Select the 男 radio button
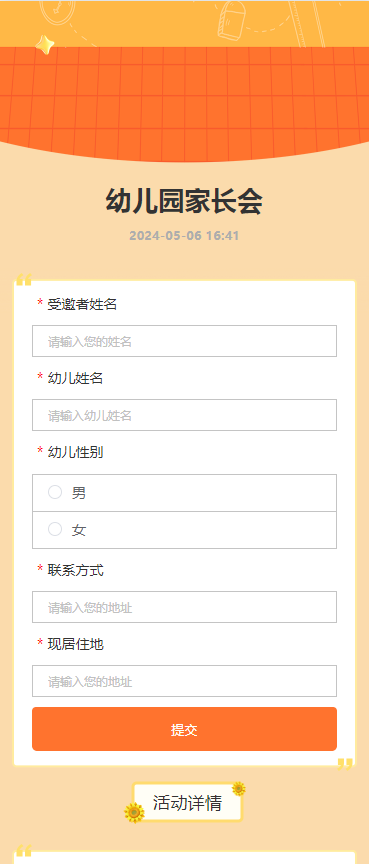Viewport: 369px width, 864px height. pyautogui.click(x=55, y=492)
